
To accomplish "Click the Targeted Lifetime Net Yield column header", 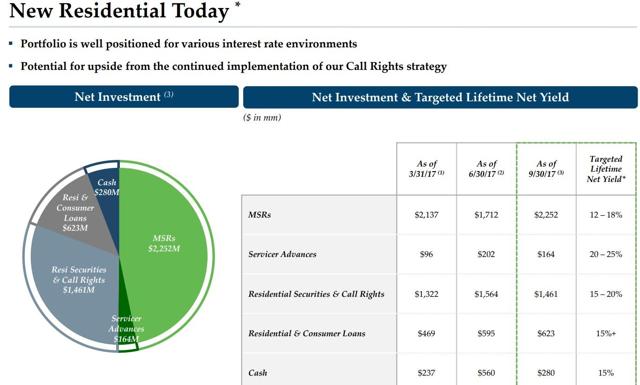I will tap(606, 169).
